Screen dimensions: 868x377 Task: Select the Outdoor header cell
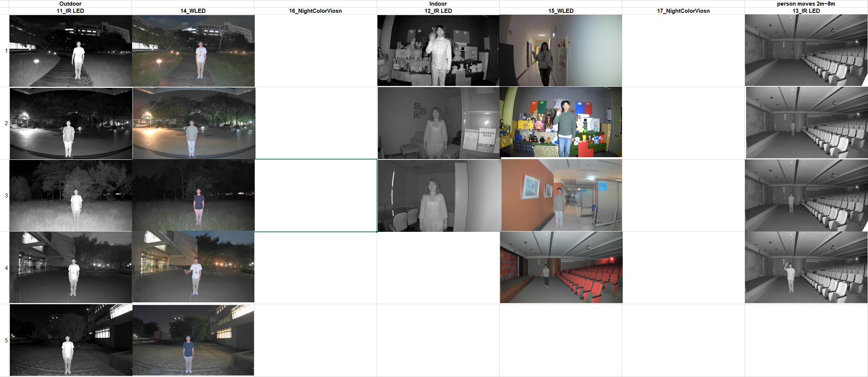point(70,4)
